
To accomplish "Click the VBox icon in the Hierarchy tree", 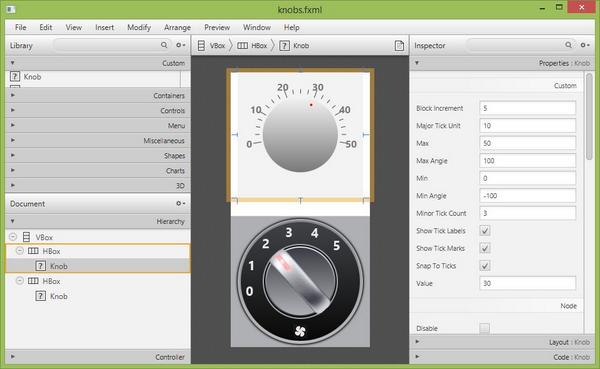I will [26, 237].
